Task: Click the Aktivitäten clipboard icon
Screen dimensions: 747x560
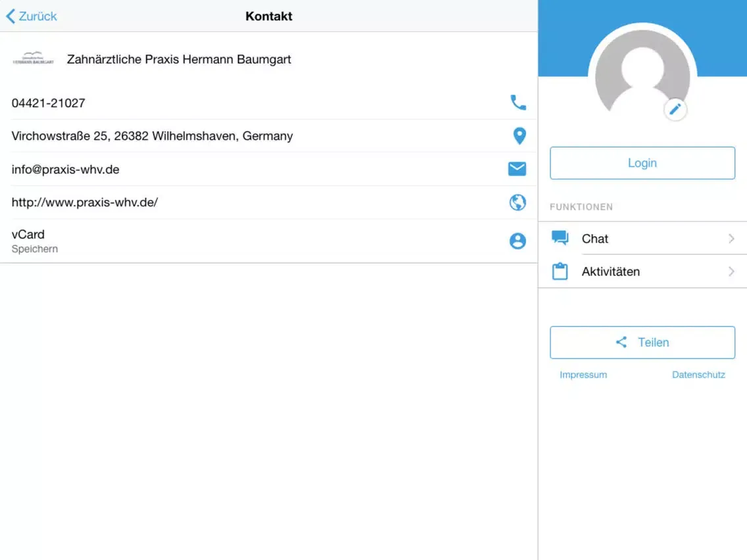Action: click(x=560, y=271)
